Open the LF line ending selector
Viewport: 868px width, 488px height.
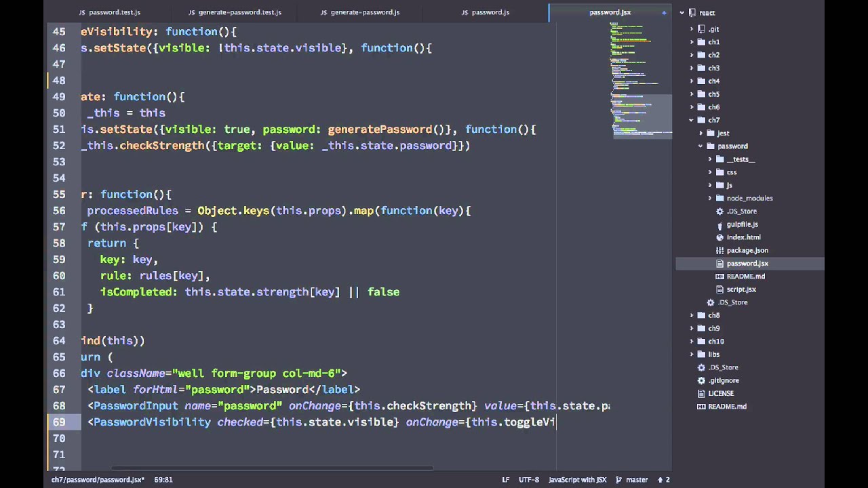tap(505, 480)
